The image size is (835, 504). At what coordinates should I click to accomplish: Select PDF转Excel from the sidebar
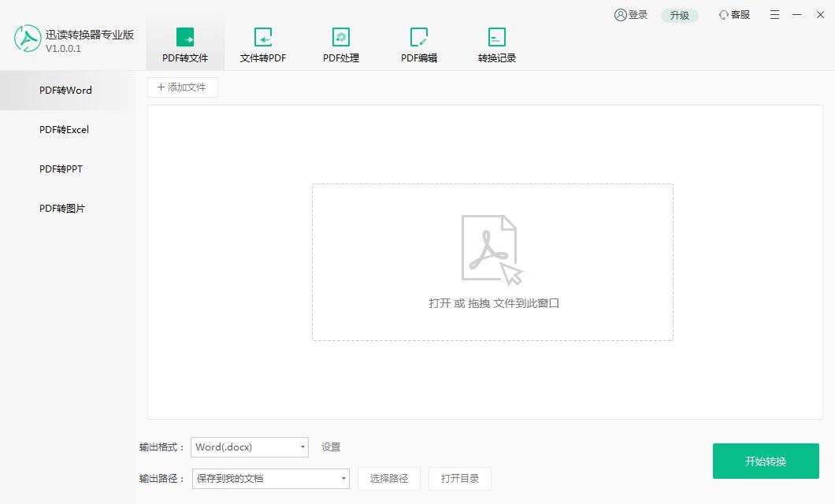click(63, 129)
